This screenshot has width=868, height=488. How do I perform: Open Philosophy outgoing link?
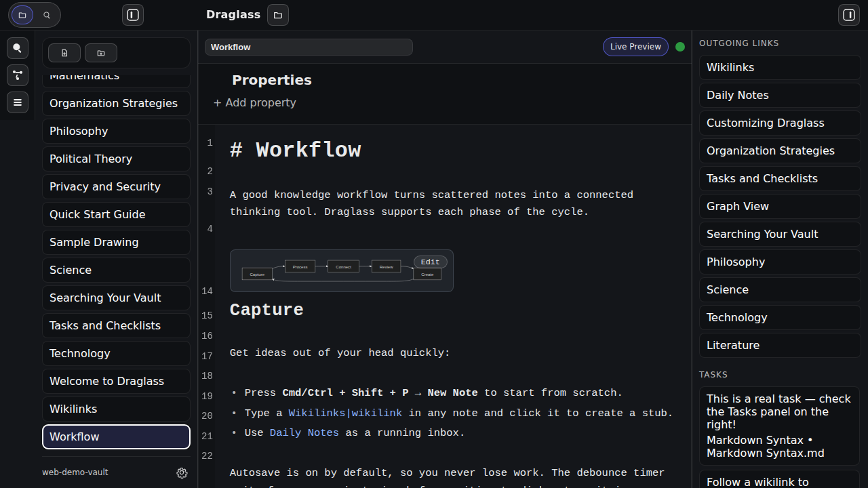pos(780,262)
